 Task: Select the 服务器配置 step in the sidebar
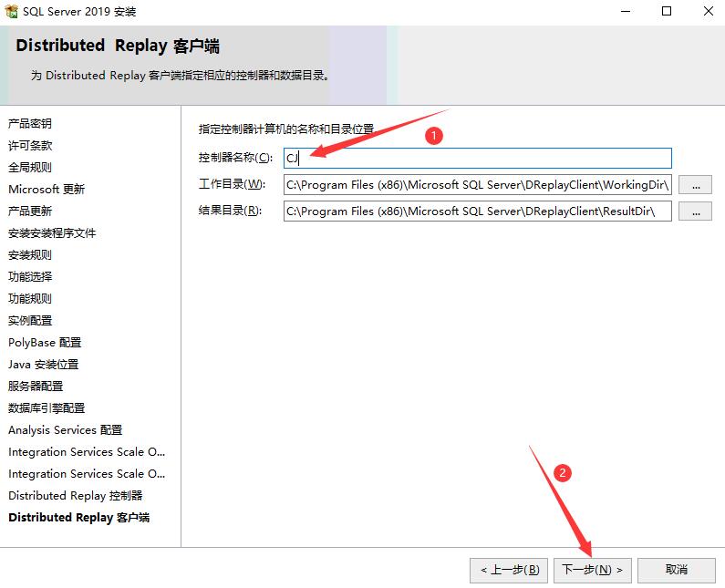(36, 386)
